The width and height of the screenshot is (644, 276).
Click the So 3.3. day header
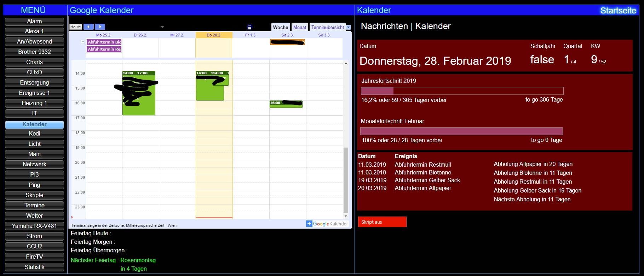coord(324,35)
